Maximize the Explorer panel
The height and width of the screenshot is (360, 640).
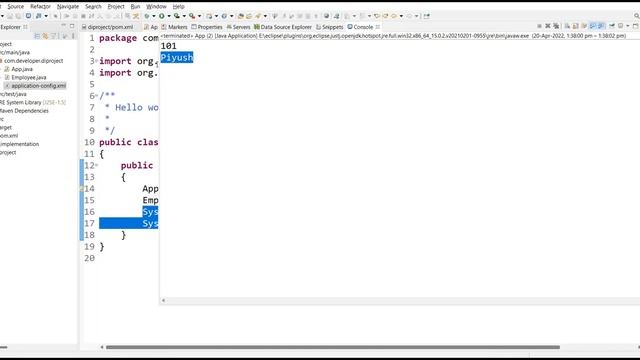pos(72,26)
